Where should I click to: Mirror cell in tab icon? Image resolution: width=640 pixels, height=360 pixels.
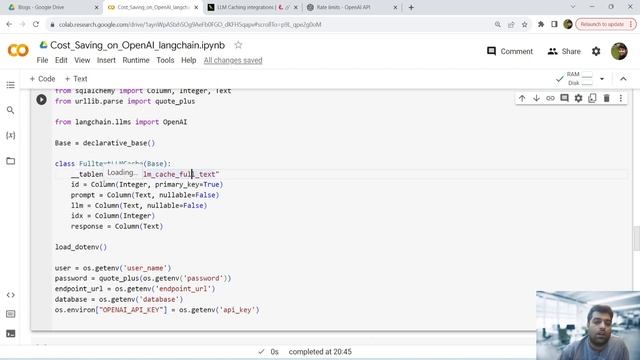[592, 98]
